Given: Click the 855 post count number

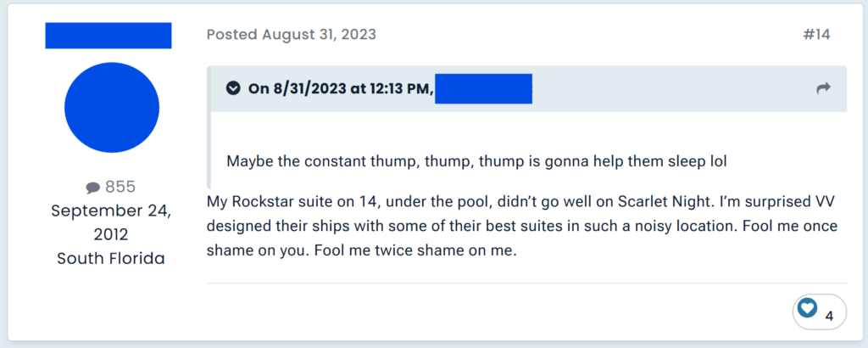Looking at the screenshot, I should (120, 187).
